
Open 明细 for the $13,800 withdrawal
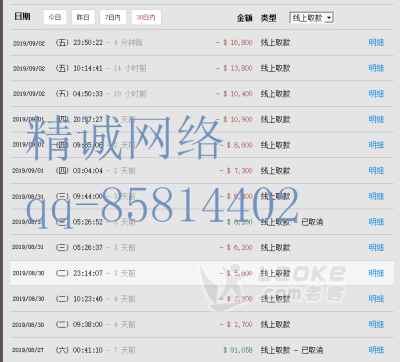(x=376, y=68)
